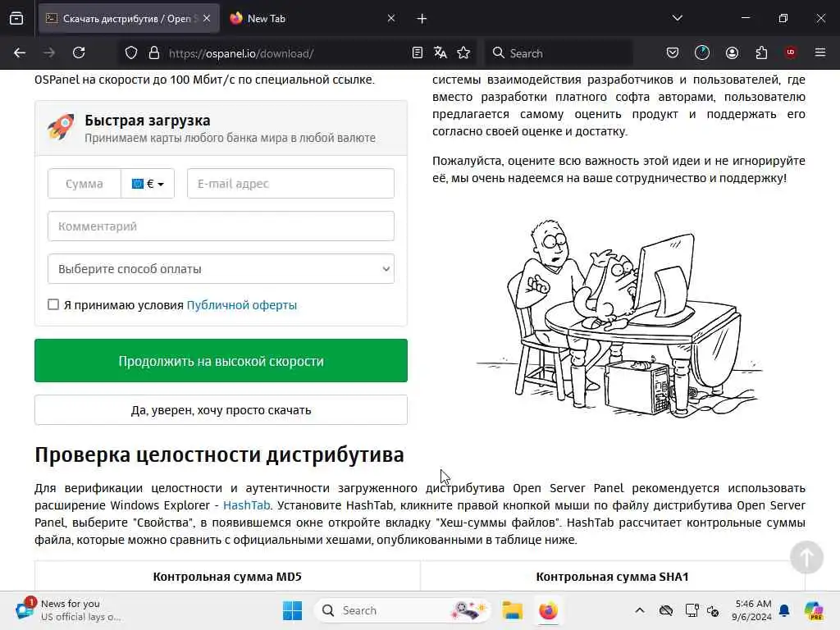The width and height of the screenshot is (840, 630).
Task: Click the rocket icon beside Быстрая загрузка
Action: pyautogui.click(x=61, y=126)
